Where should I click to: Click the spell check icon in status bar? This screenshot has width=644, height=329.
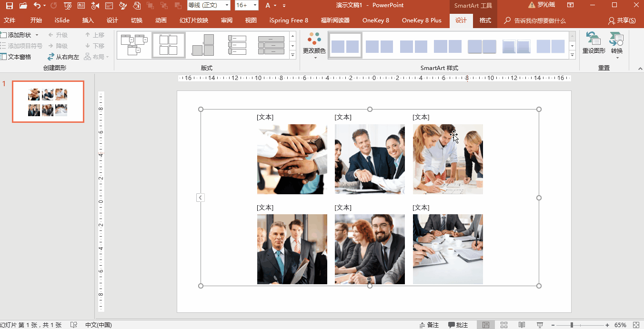[x=74, y=325]
